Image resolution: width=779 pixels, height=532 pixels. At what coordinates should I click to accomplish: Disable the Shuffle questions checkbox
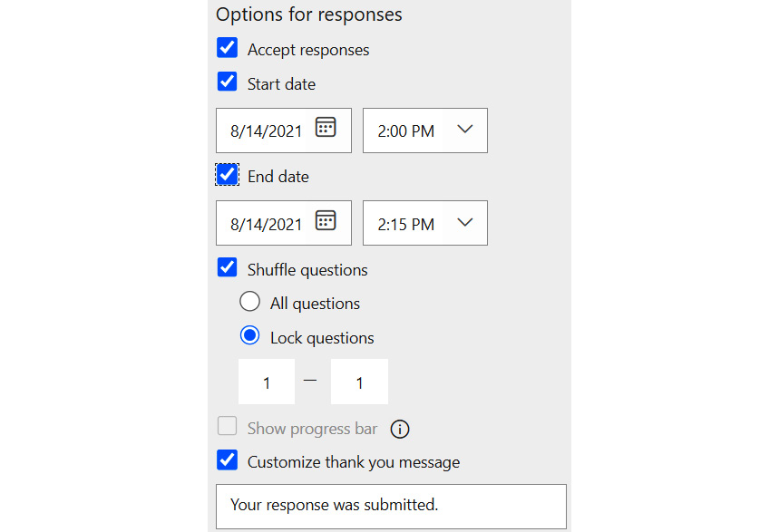pos(227,267)
